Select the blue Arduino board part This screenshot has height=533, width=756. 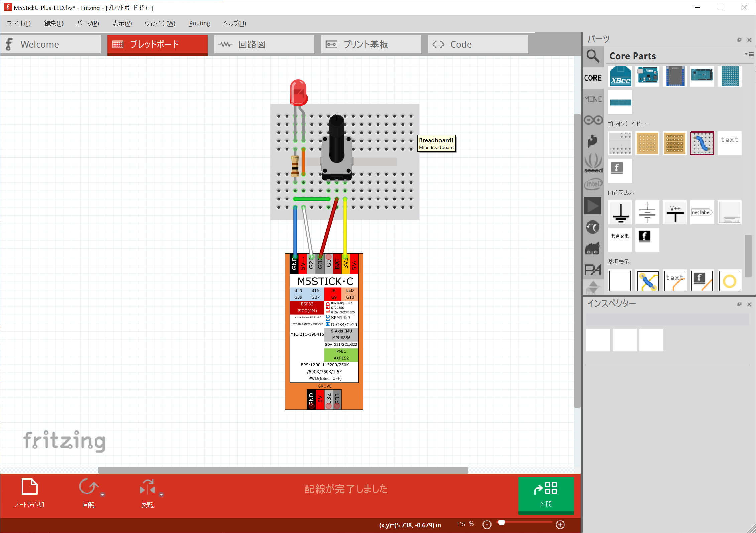click(647, 76)
